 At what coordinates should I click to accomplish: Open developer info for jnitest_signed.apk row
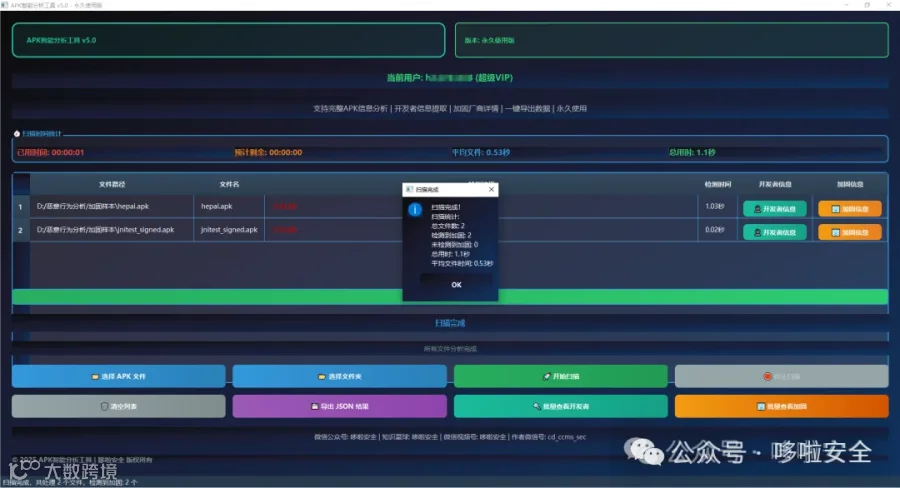pos(774,233)
